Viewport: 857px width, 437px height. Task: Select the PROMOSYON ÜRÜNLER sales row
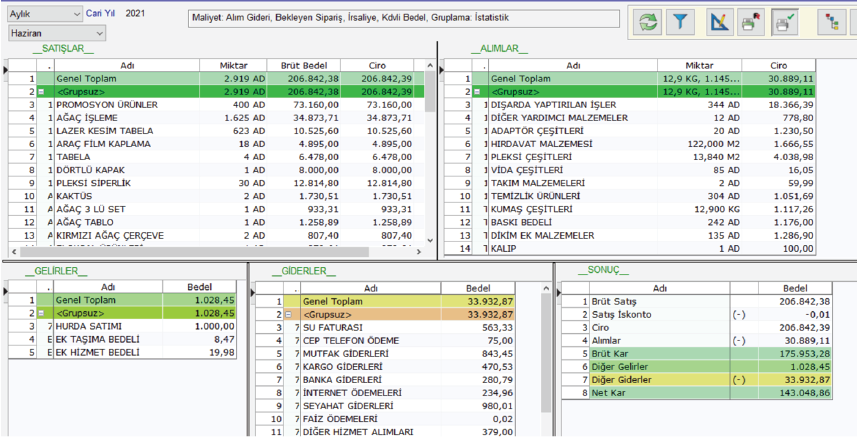120,104
